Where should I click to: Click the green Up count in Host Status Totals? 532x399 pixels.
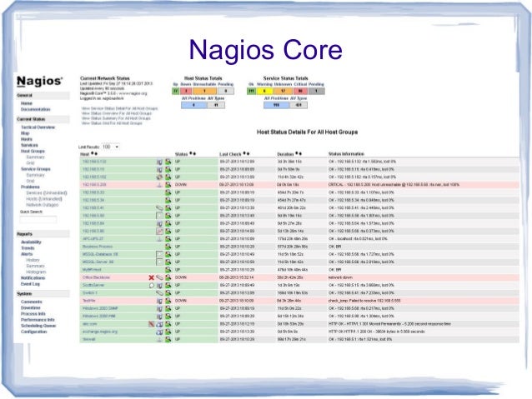[175, 91]
